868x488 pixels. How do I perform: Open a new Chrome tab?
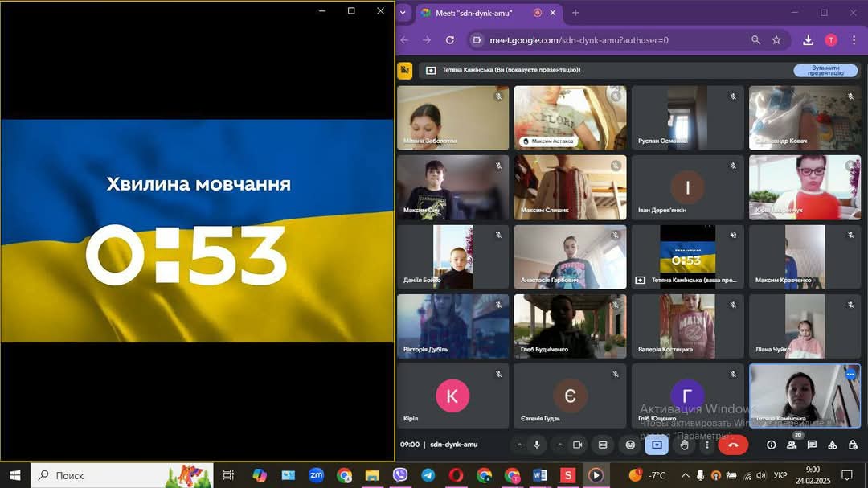[x=575, y=13]
